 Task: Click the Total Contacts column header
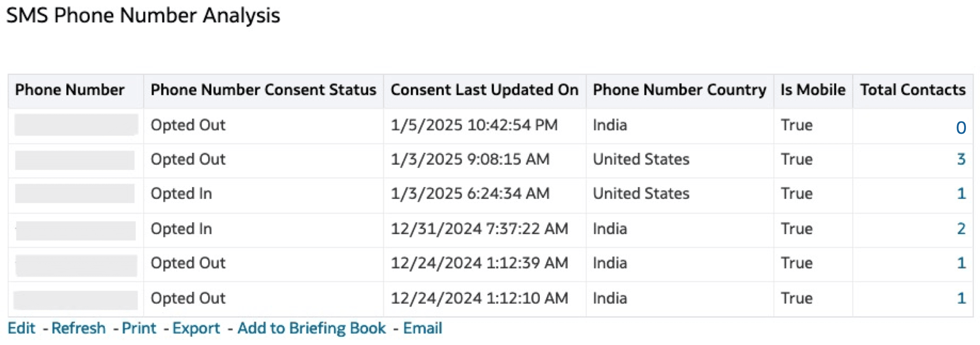point(913,90)
